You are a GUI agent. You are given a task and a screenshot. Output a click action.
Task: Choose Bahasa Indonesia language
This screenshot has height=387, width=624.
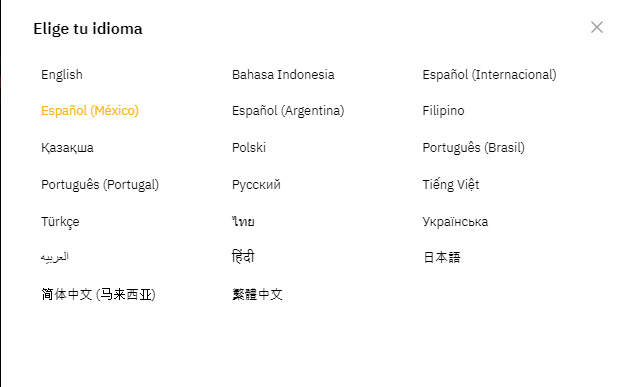click(x=283, y=74)
